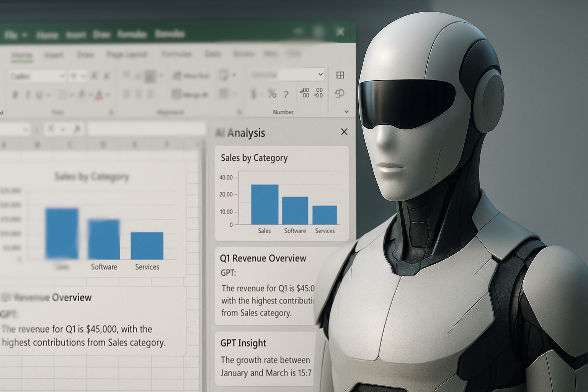Click the increase decimal icon
This screenshot has width=588, height=392.
305,93
